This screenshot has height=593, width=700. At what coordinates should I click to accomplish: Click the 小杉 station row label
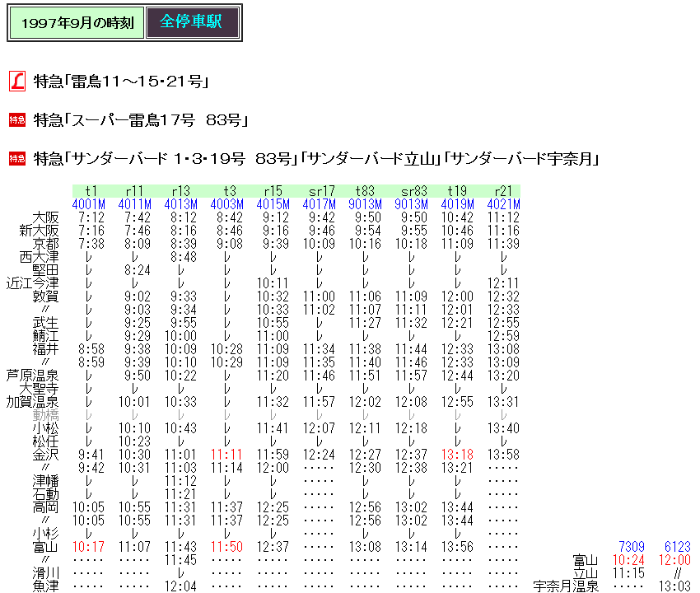(x=45, y=534)
